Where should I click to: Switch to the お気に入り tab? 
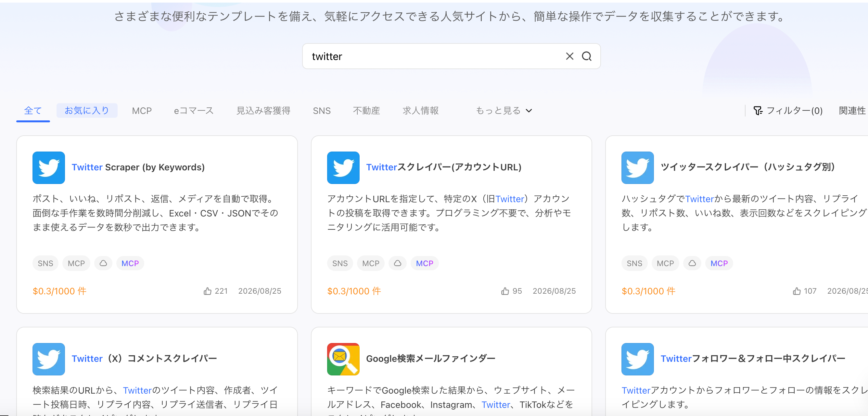click(x=87, y=110)
